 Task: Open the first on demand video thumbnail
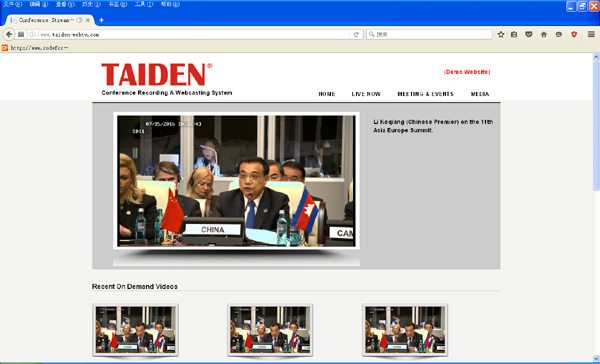click(135, 330)
